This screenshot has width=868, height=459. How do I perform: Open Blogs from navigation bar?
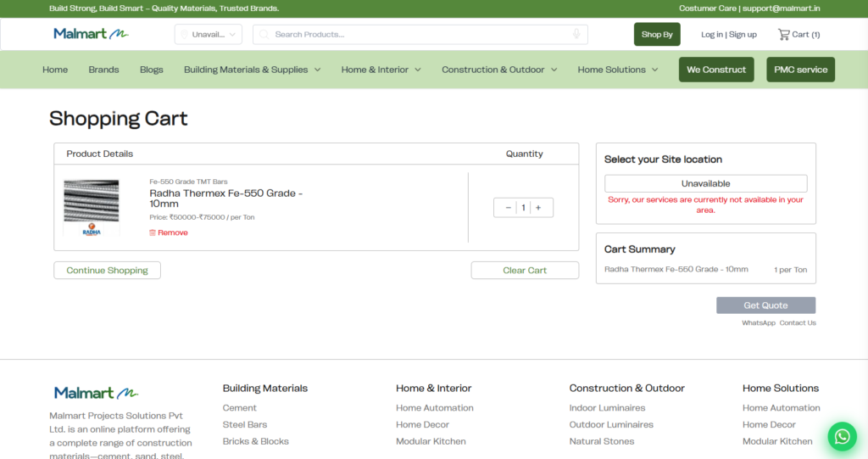(151, 70)
